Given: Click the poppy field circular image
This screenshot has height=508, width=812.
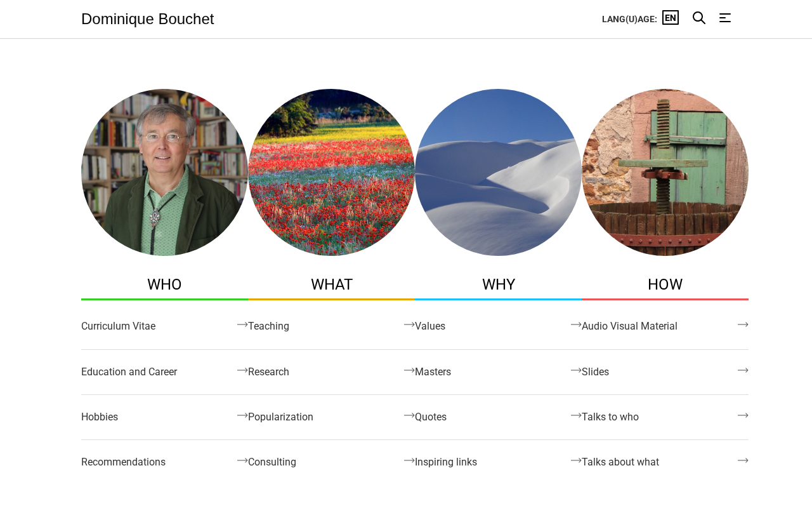Looking at the screenshot, I should (331, 172).
